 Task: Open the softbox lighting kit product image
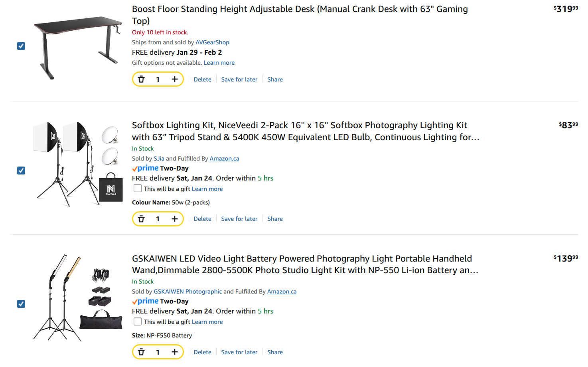click(x=77, y=164)
